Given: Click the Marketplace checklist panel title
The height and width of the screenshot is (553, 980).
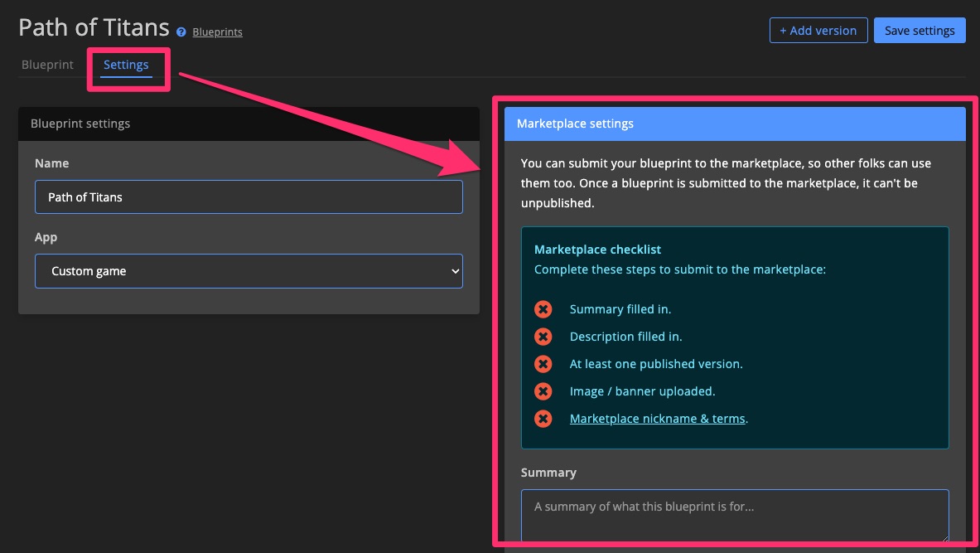Looking at the screenshot, I should tap(597, 249).
